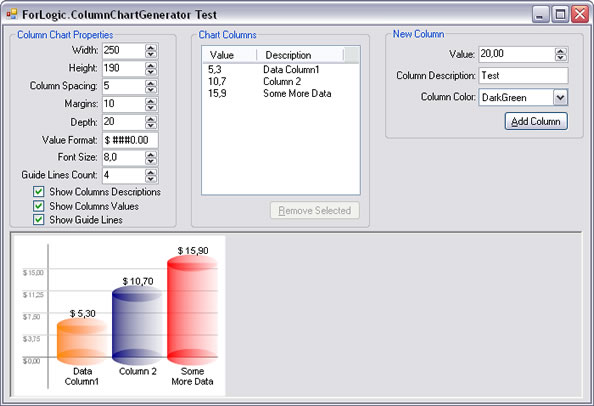The width and height of the screenshot is (594, 406).
Task: Click the $ 5,30 chart label
Action: [83, 313]
